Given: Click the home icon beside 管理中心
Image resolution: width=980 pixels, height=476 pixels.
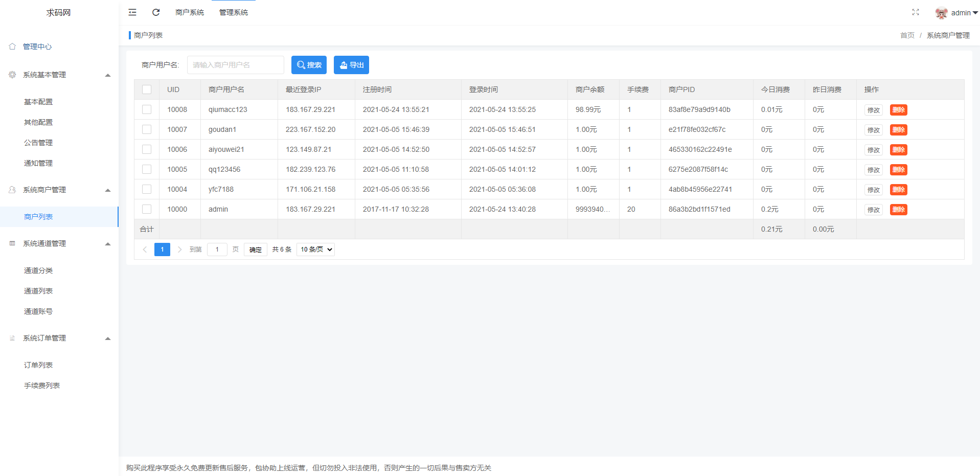Looking at the screenshot, I should (x=12, y=46).
